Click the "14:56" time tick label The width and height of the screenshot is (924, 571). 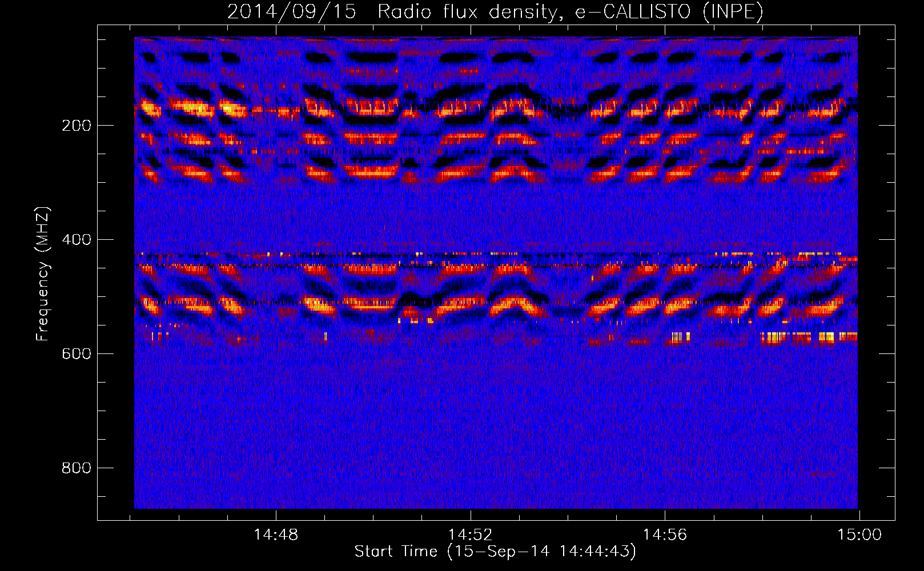(x=665, y=535)
